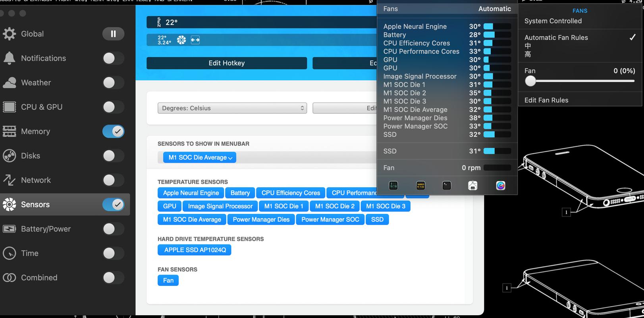Open System Information from the panel footer

coord(472,185)
